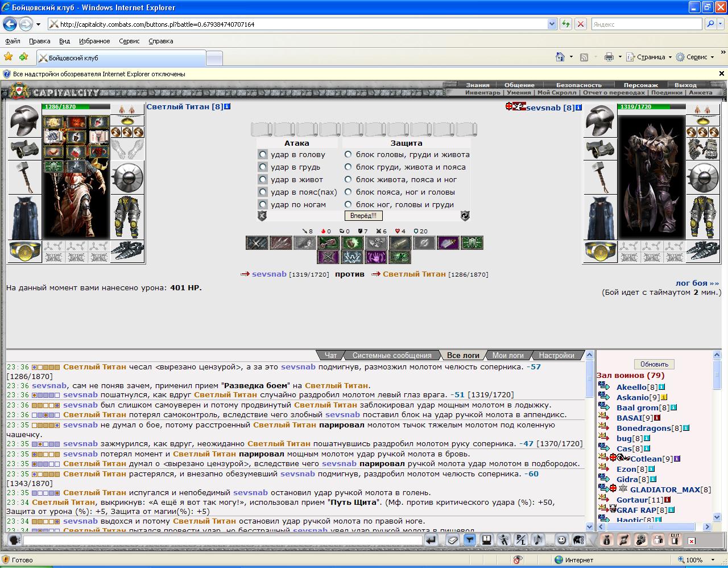Viewport: 728px width, 568px height.
Task: Click the Обновить button
Action: pos(654,364)
